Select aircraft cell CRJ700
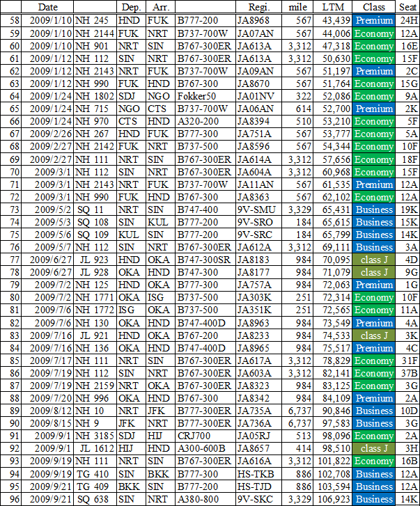The width and height of the screenshot is (420, 506). (x=205, y=436)
